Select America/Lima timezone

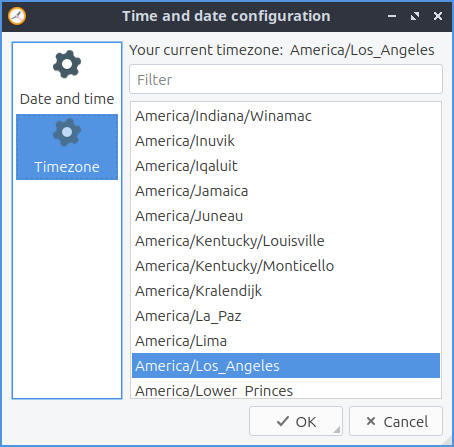tap(286, 341)
